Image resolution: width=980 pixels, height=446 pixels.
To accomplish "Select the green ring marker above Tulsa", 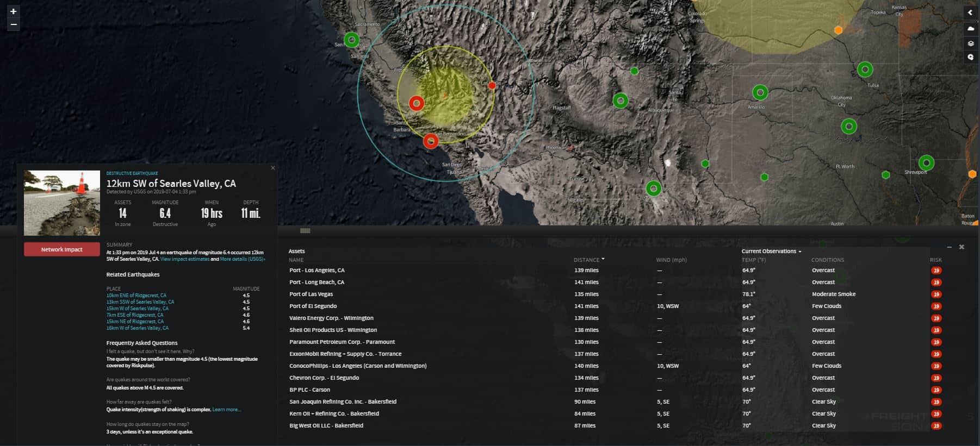I will [865, 70].
